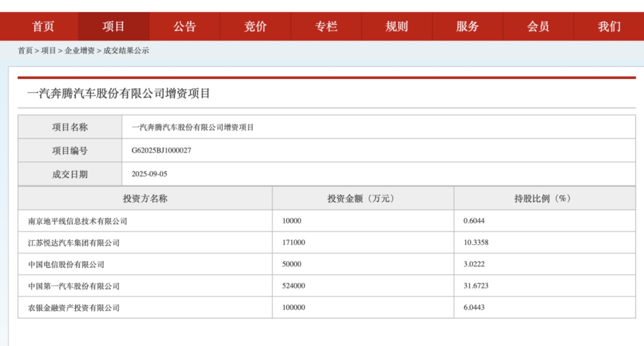Select investor 南京地平线信息技术有限公司

[x=77, y=221]
